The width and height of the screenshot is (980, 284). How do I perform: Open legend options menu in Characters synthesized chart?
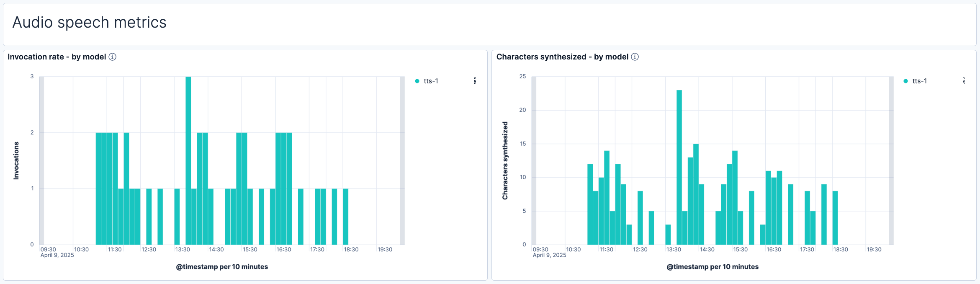click(x=963, y=81)
